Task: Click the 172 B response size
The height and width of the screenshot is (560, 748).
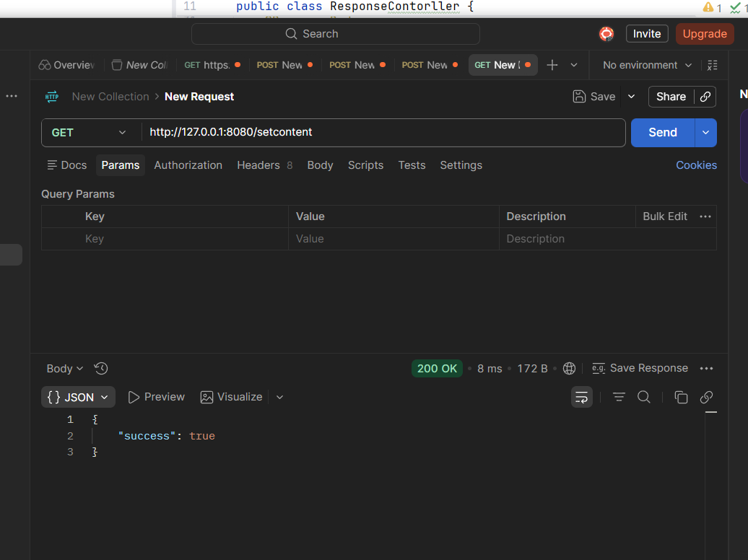Action: tap(532, 369)
